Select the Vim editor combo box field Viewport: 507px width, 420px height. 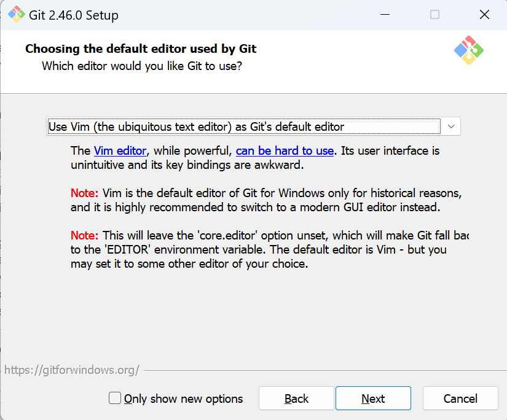[x=253, y=126]
